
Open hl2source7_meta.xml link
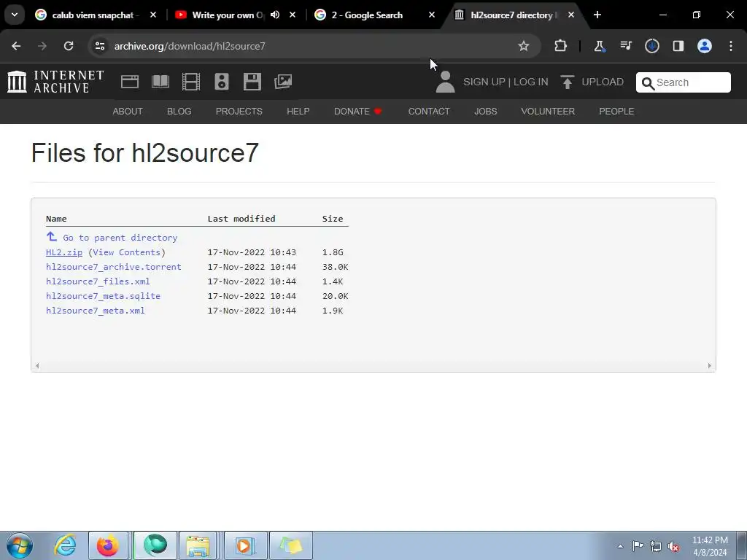pyautogui.click(x=96, y=311)
